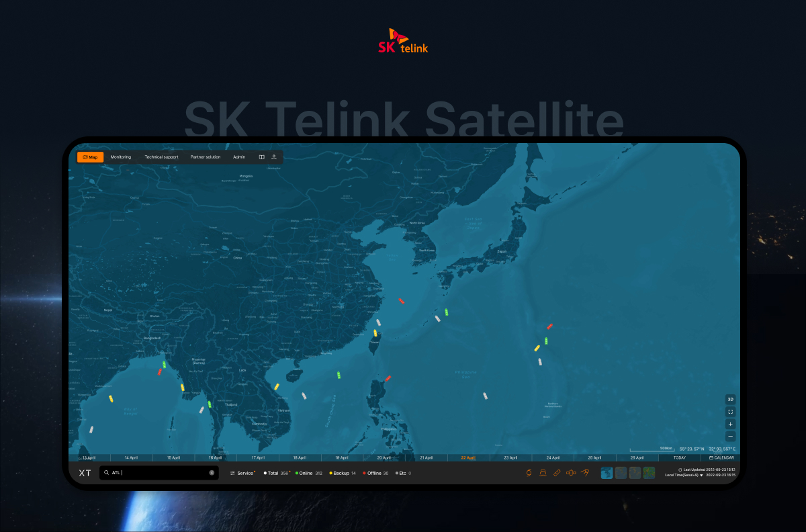Open the Map tab
The image size is (806, 532).
[90, 157]
